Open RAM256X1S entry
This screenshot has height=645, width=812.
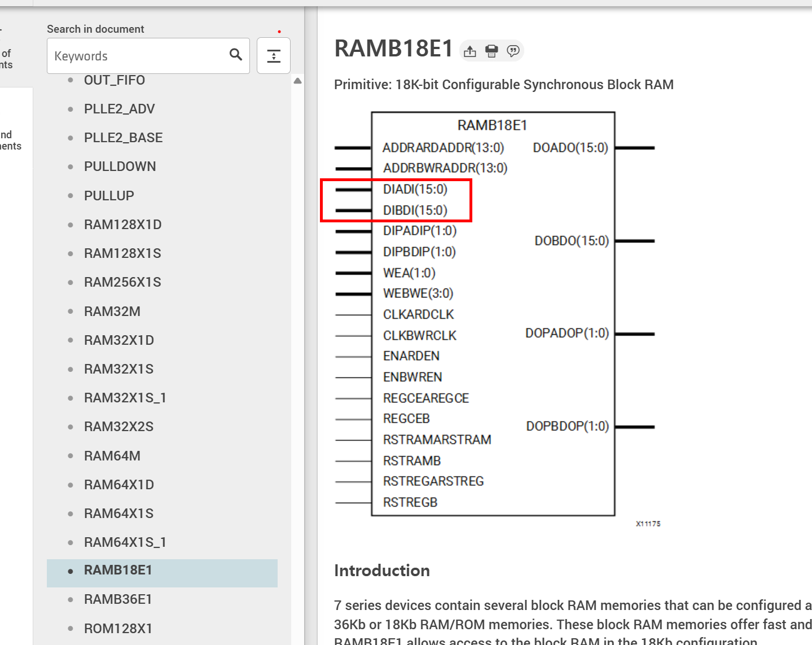click(122, 282)
